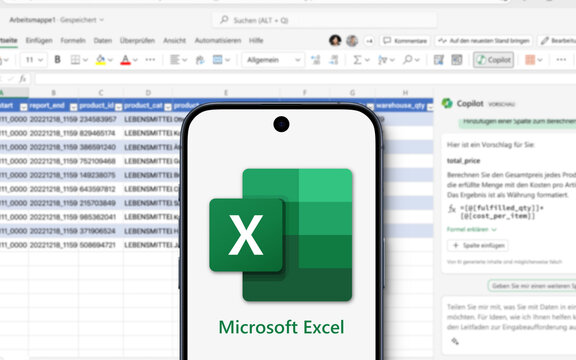Open filter dropdown on product_id column
Screen dimensions: 576x360
(118, 107)
